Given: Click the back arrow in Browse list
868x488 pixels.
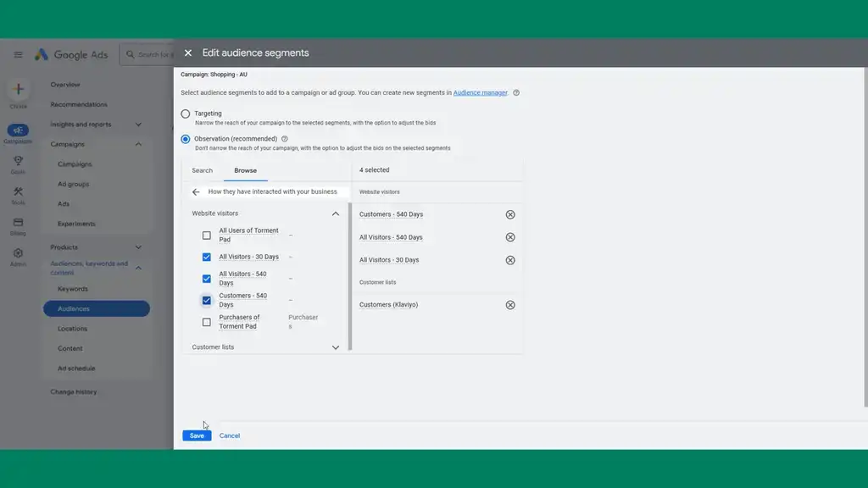Looking at the screenshot, I should point(196,192).
